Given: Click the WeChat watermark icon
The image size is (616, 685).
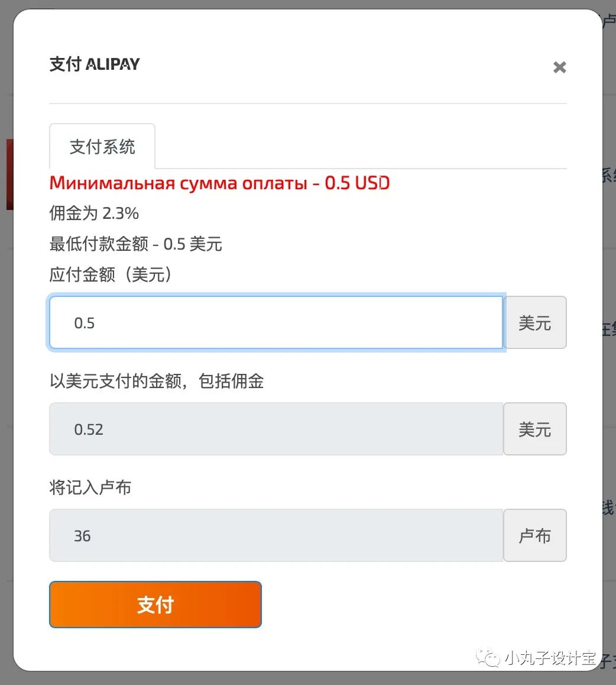Looking at the screenshot, I should click(488, 658).
